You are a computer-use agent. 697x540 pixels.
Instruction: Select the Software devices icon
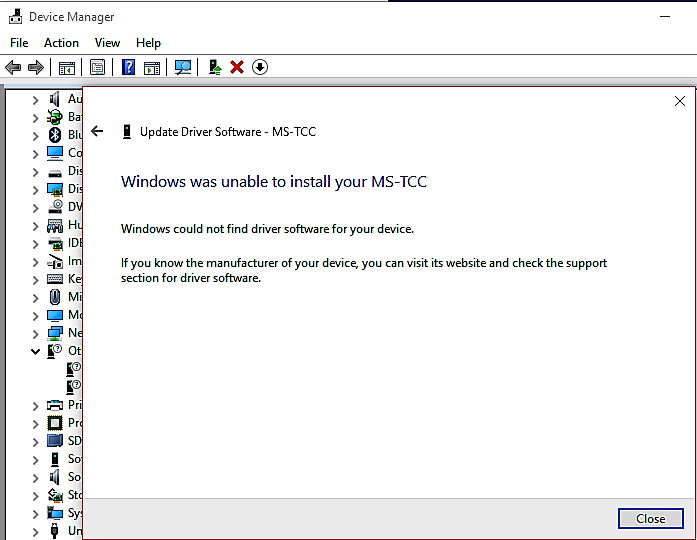point(55,459)
